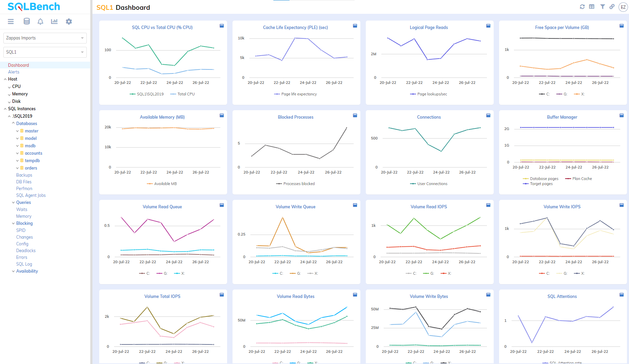Refresh the dashboard using the refresh icon

tap(582, 7)
